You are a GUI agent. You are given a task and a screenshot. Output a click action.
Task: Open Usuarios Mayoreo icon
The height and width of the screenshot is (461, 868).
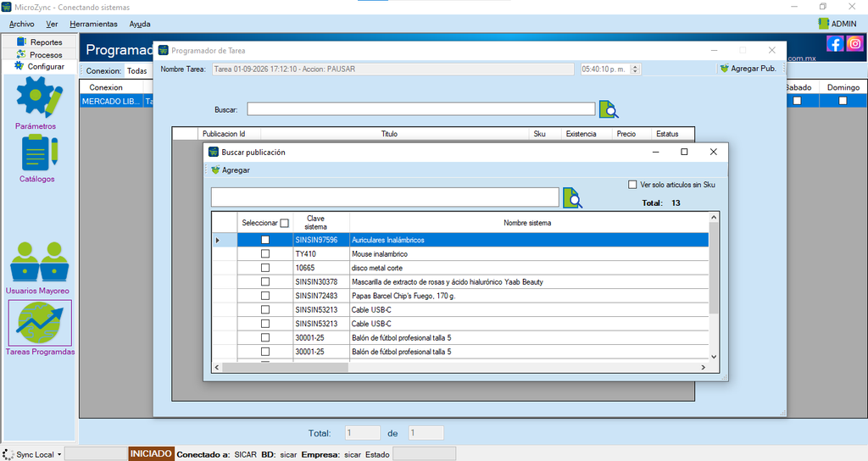pyautogui.click(x=39, y=262)
